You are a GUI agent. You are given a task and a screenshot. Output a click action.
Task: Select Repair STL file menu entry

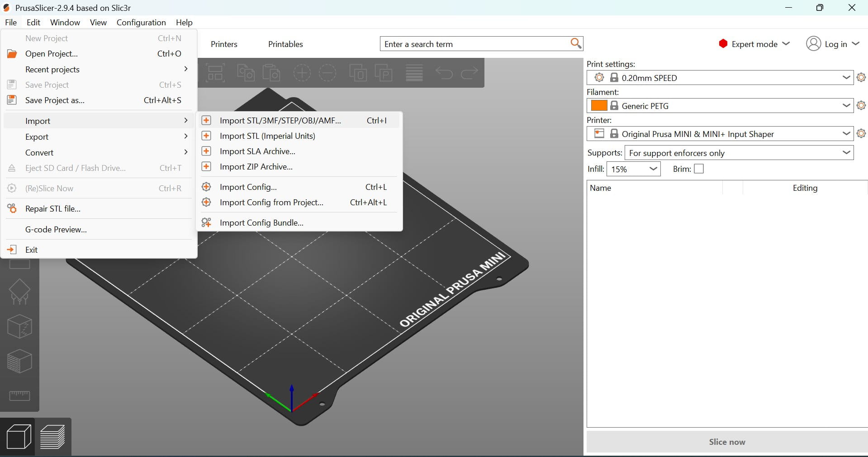pyautogui.click(x=99, y=208)
